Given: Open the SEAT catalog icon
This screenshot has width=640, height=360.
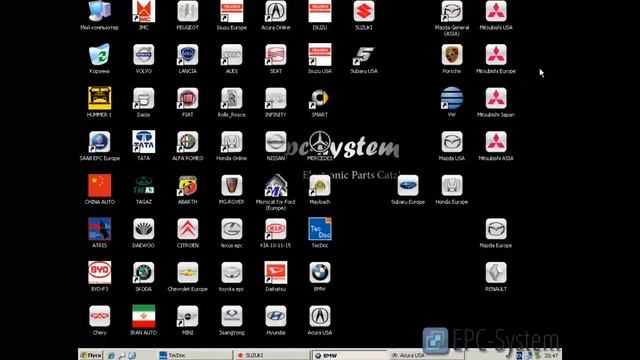Looking at the screenshot, I should pyautogui.click(x=276, y=55).
